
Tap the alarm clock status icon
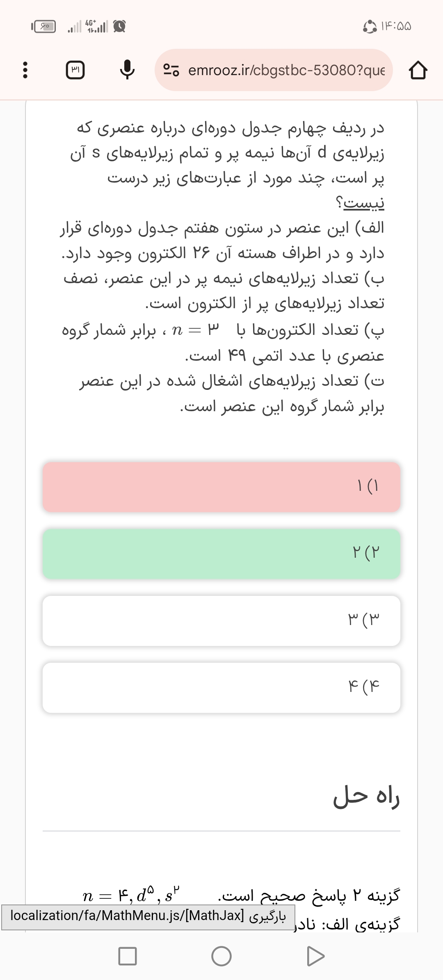click(119, 27)
